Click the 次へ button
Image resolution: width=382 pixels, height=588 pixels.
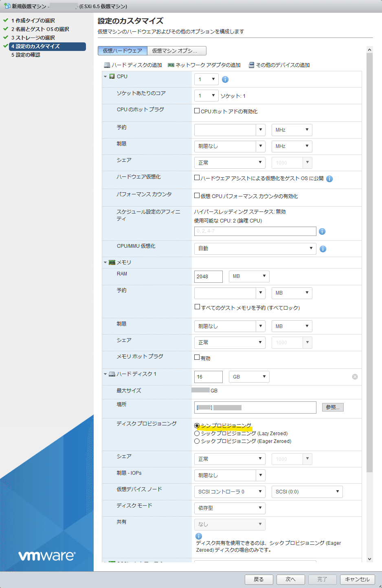point(290,579)
